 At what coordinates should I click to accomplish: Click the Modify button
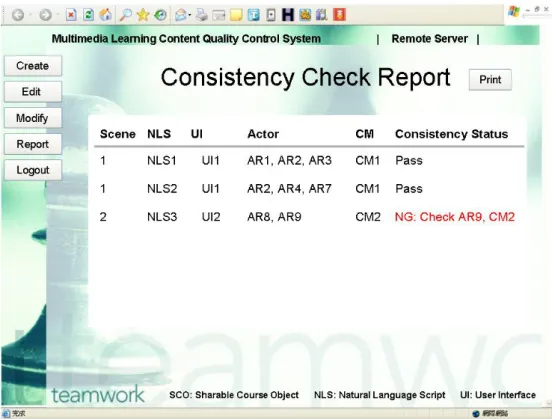33,118
